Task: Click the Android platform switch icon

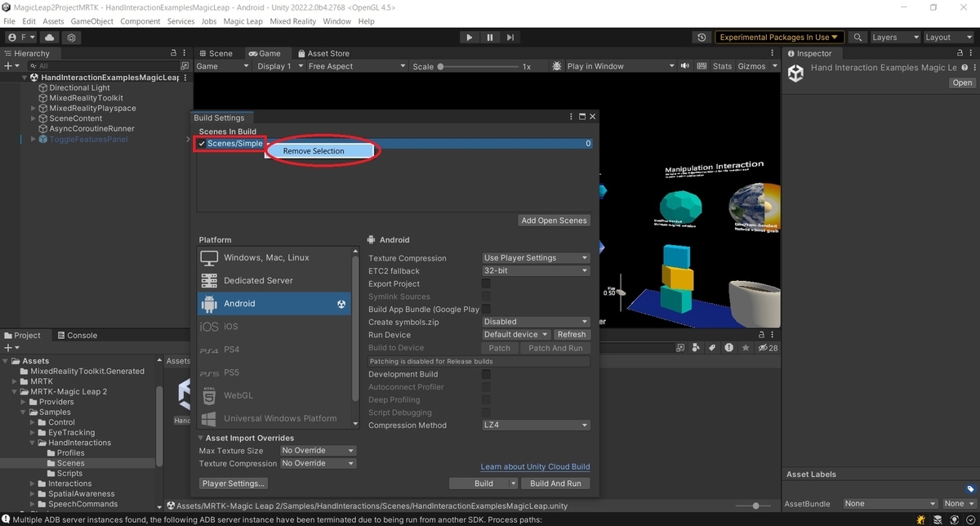Action: [x=341, y=304]
